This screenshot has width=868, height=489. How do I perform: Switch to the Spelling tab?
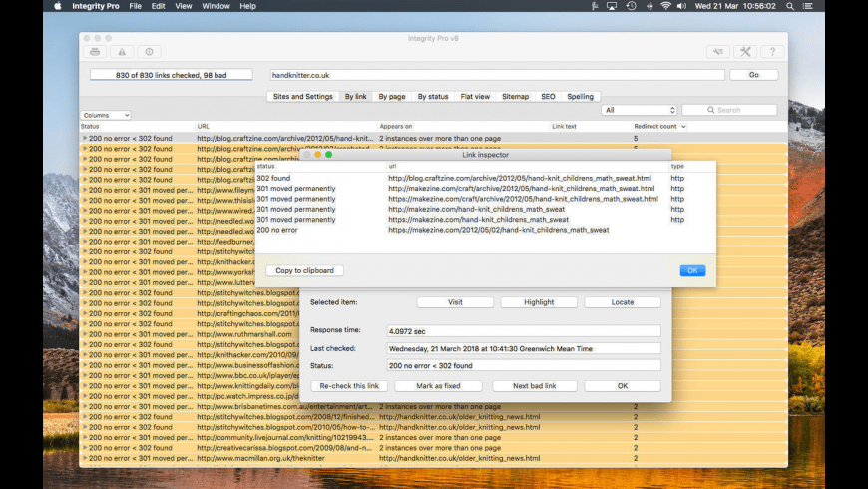click(580, 97)
